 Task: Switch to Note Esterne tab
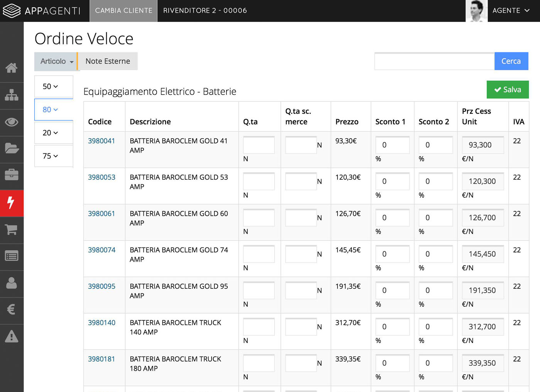point(108,61)
